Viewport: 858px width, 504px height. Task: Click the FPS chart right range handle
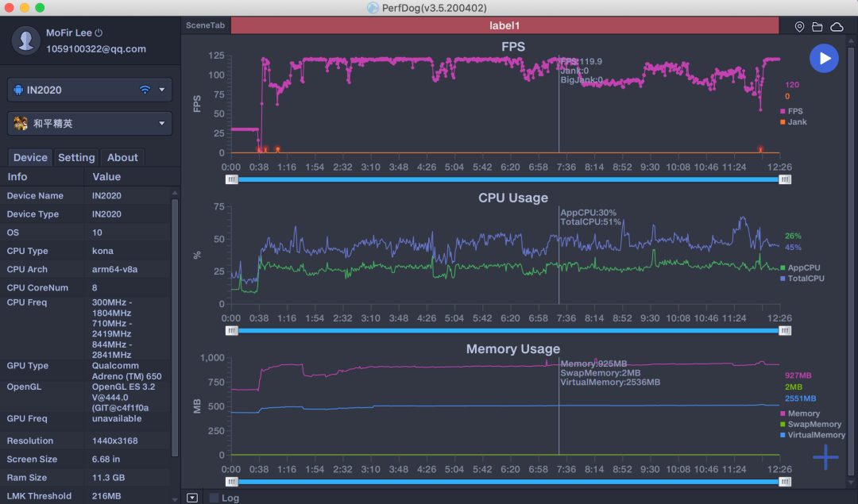point(785,179)
